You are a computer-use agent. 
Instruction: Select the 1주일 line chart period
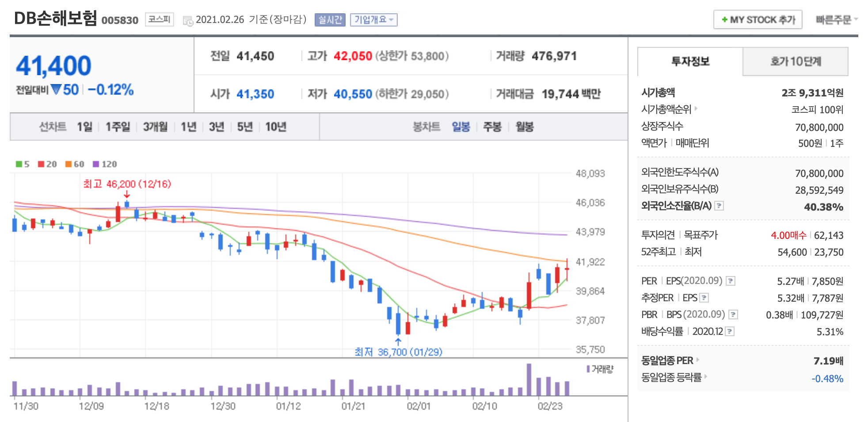click(x=118, y=127)
